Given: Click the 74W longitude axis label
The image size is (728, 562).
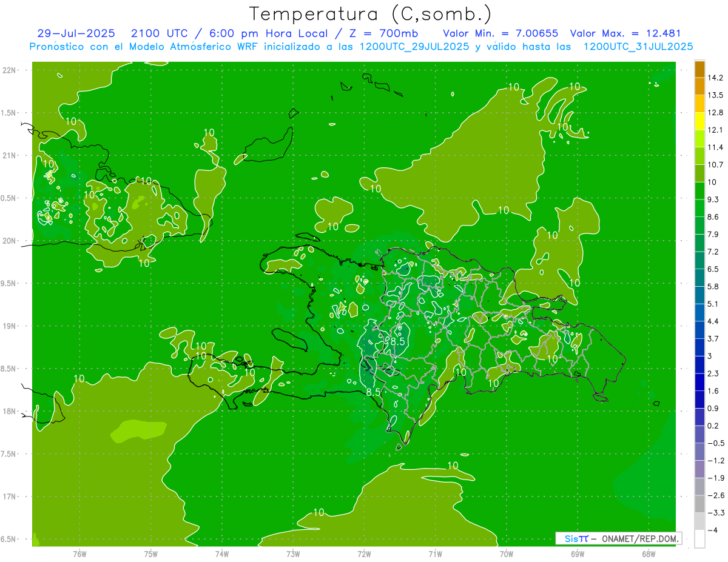Looking at the screenshot, I should click(222, 554).
